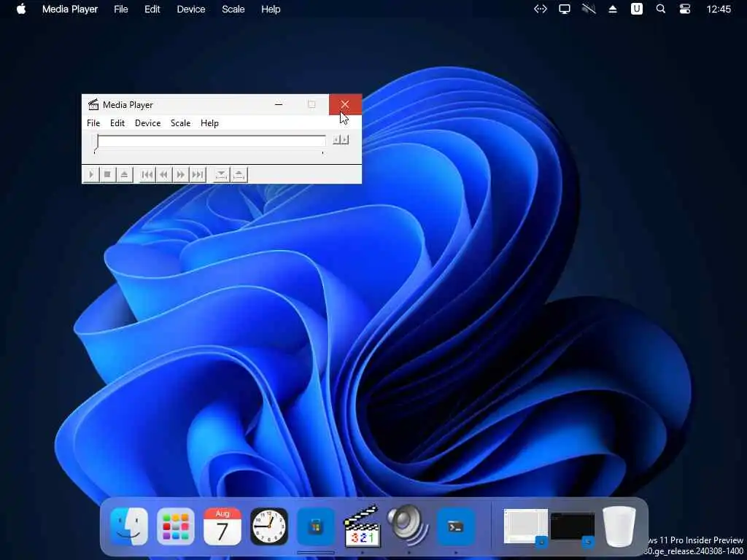The width and height of the screenshot is (747, 560).
Task: Open Scale menu in Media Player window
Action: [x=181, y=122]
